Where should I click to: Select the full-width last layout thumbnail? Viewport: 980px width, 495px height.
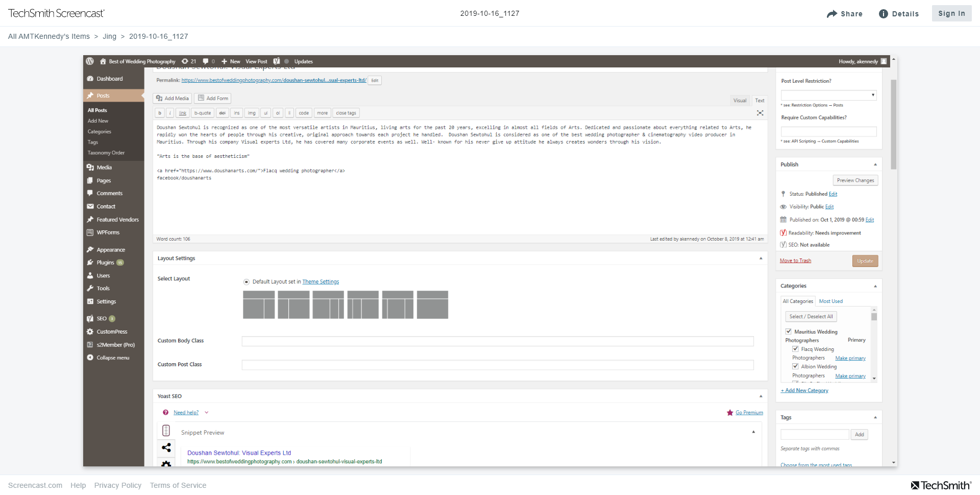432,305
